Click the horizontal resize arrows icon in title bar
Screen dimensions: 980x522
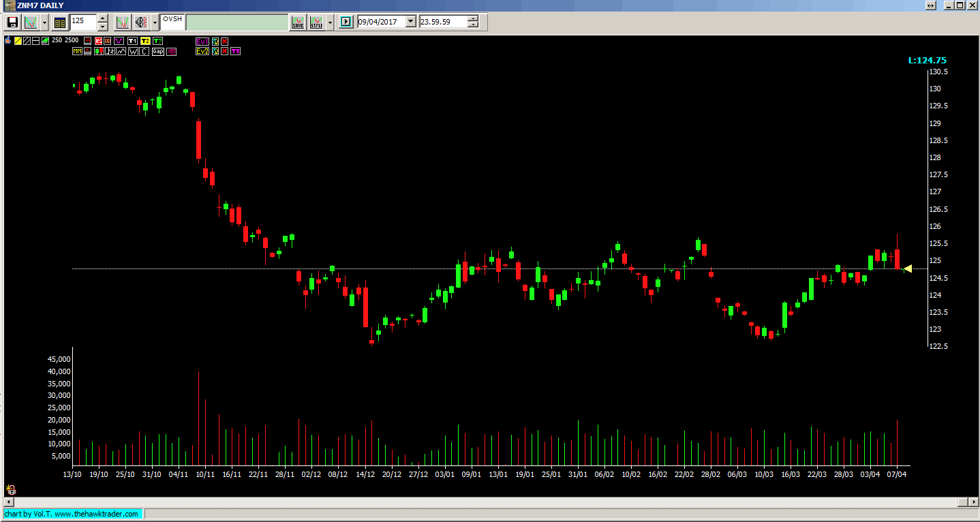point(931,5)
